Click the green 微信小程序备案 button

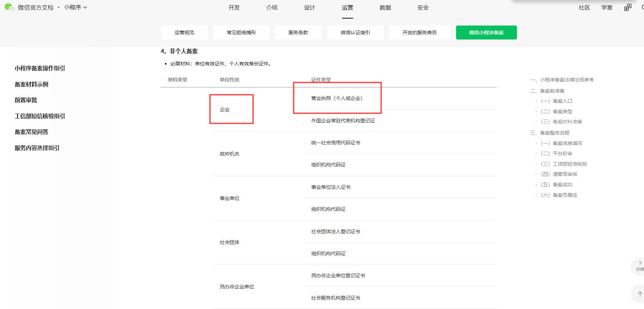pyautogui.click(x=486, y=33)
